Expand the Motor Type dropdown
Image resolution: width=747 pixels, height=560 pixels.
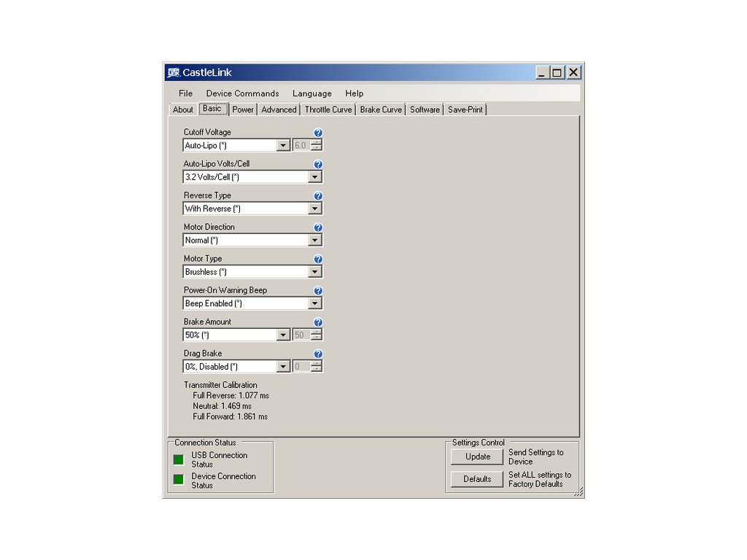pyautogui.click(x=314, y=272)
